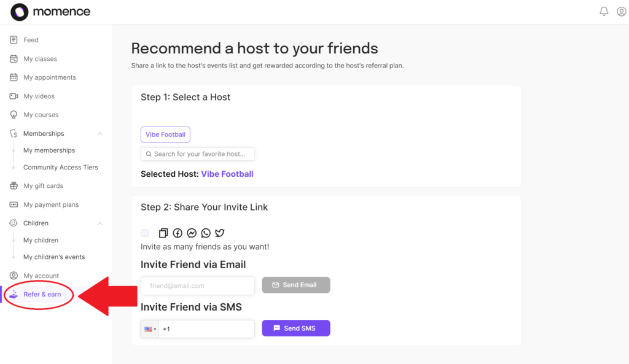The width and height of the screenshot is (629, 364).
Task: Share invite link on WhatsApp
Action: (x=206, y=233)
